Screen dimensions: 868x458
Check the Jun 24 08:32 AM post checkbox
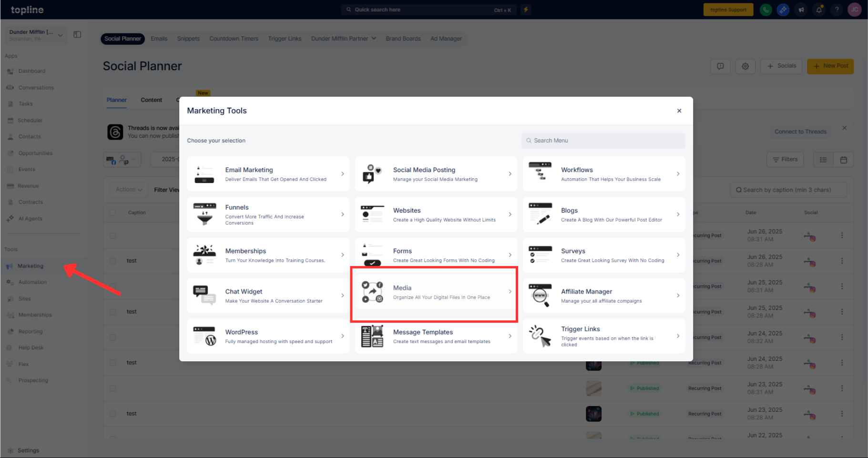tap(112, 337)
